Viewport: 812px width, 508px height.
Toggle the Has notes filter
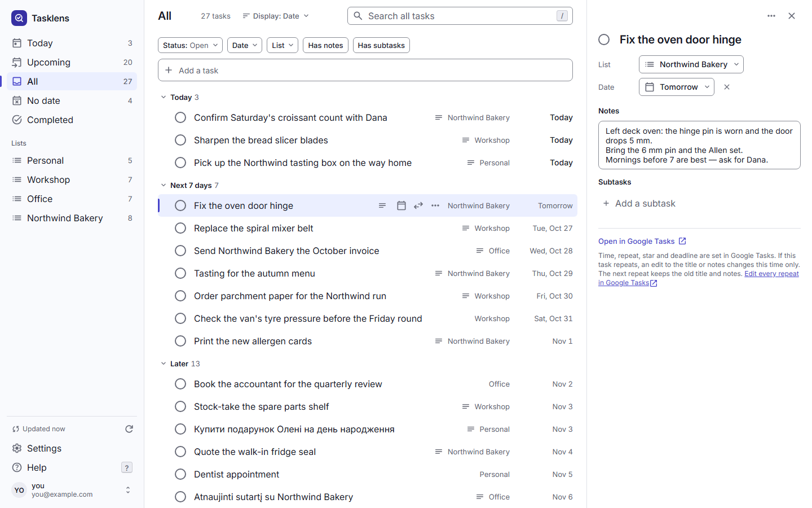point(325,45)
